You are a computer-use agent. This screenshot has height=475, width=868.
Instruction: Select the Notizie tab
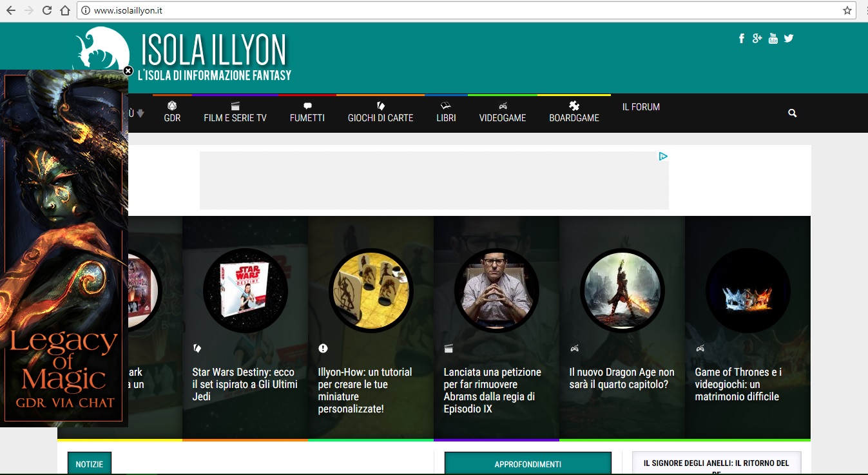[90, 464]
